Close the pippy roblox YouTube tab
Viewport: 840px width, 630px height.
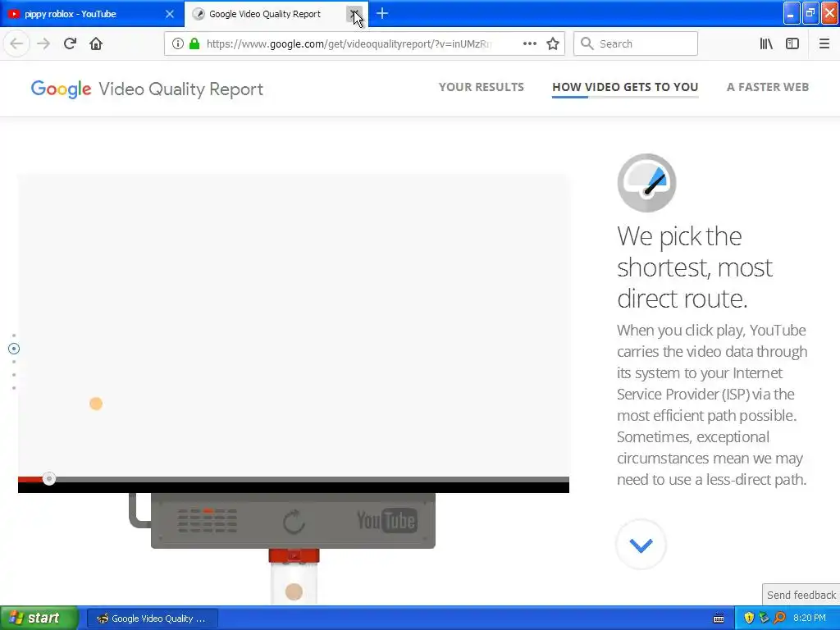tap(169, 14)
